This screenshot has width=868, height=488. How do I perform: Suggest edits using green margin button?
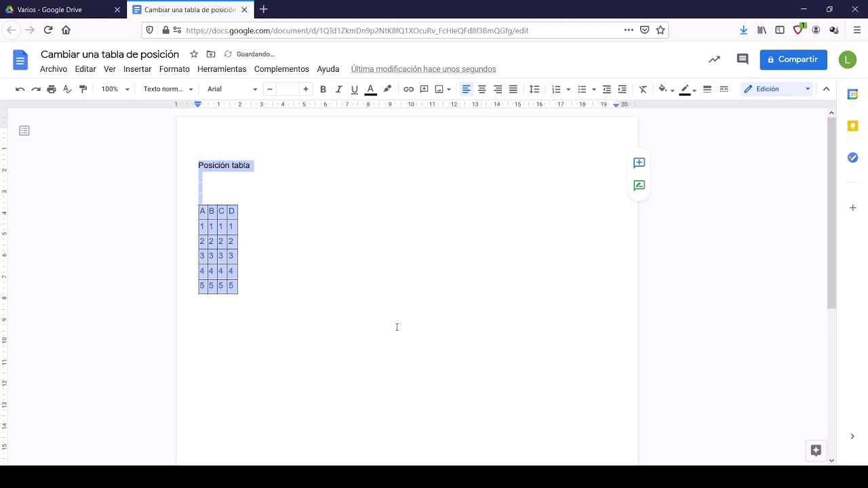[639, 186]
